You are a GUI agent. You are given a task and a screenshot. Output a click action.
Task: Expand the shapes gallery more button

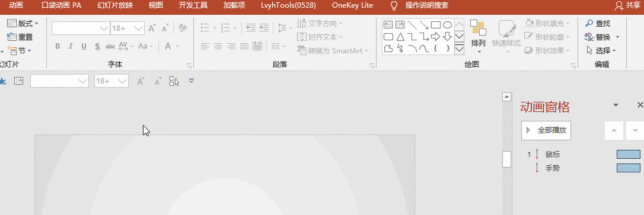(459, 49)
